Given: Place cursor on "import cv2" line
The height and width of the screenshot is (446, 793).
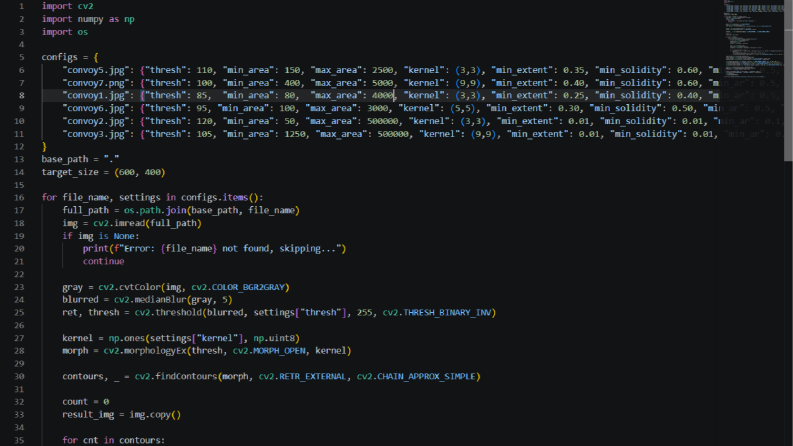Looking at the screenshot, I should (x=67, y=6).
